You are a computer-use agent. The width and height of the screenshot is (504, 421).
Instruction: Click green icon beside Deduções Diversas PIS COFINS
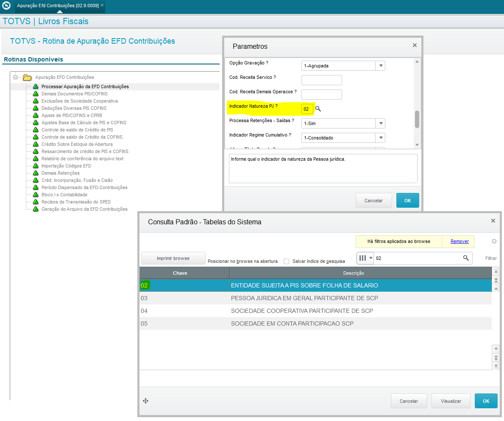click(x=36, y=108)
